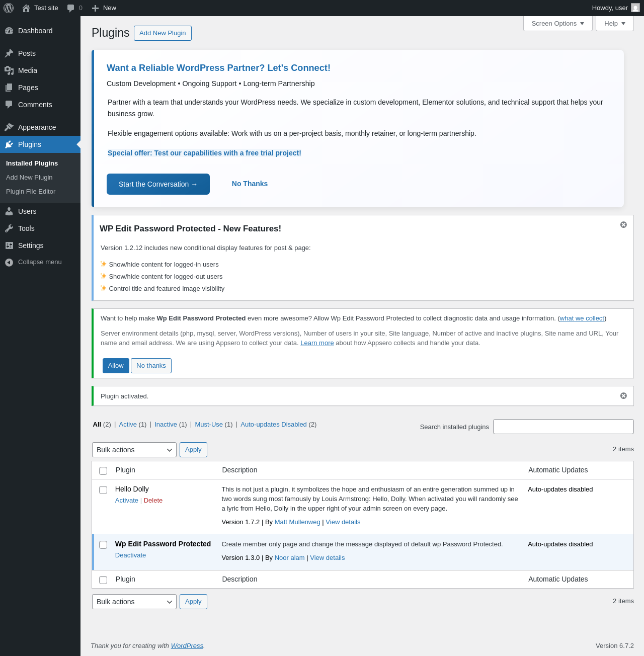Open Plugin File Editor submenu item
The height and width of the screenshot is (656, 644).
pos(31,192)
